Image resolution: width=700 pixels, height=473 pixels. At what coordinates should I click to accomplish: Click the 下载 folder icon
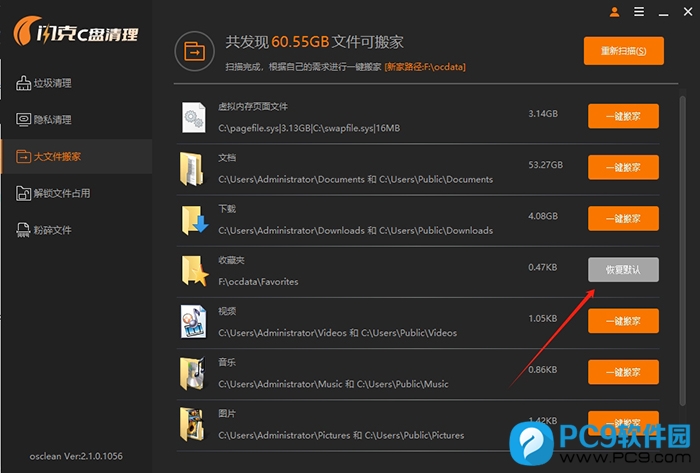(195, 220)
